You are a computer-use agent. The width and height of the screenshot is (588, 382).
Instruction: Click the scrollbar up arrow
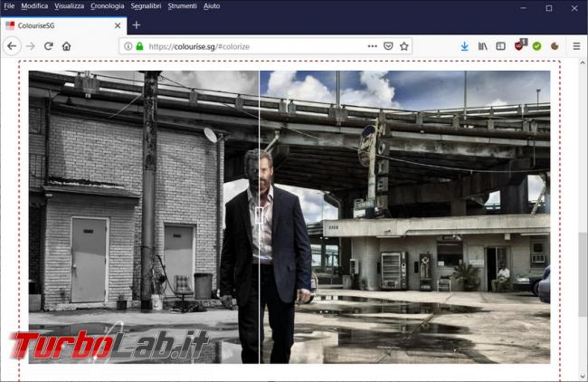point(583,63)
